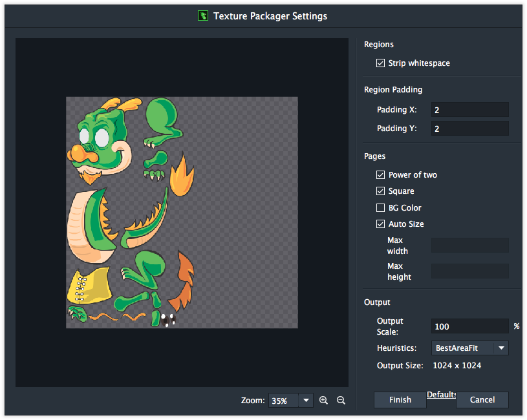This screenshot has height=420, width=527.
Task: Disable the Auto Size checkbox
Action: click(x=381, y=224)
